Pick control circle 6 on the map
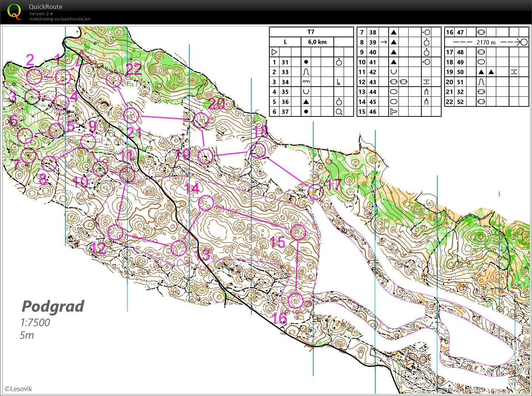 pos(25,136)
